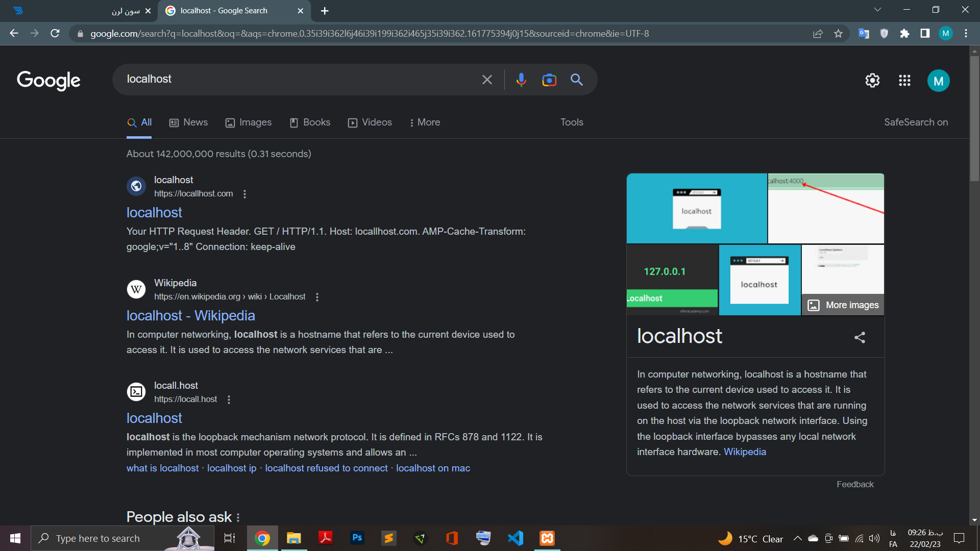Viewport: 980px width, 551px height.
Task: Open the Chrome profile M in toolbar
Action: click(x=945, y=33)
